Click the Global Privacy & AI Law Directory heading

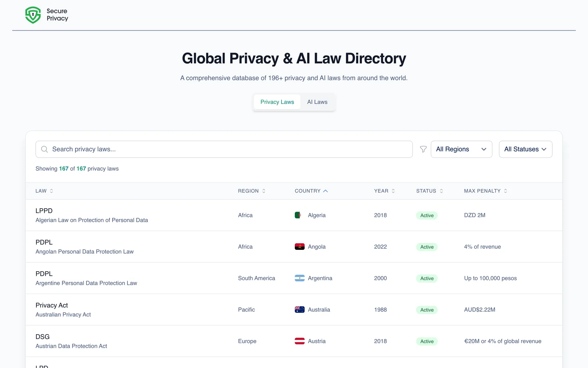coord(294,59)
